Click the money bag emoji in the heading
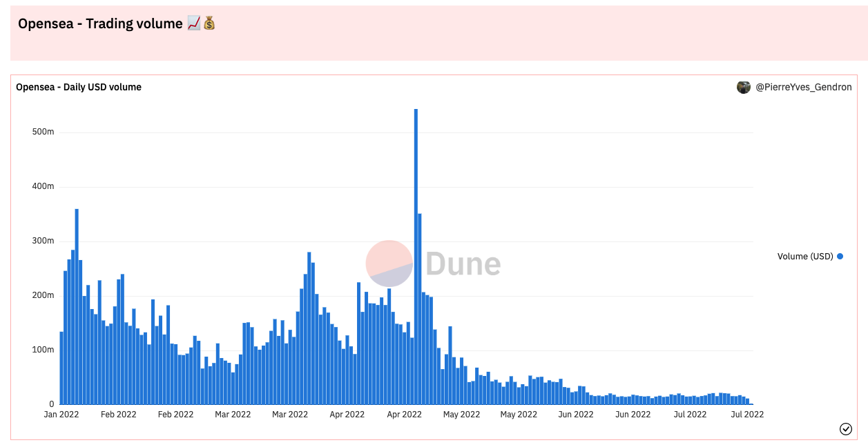 click(209, 23)
